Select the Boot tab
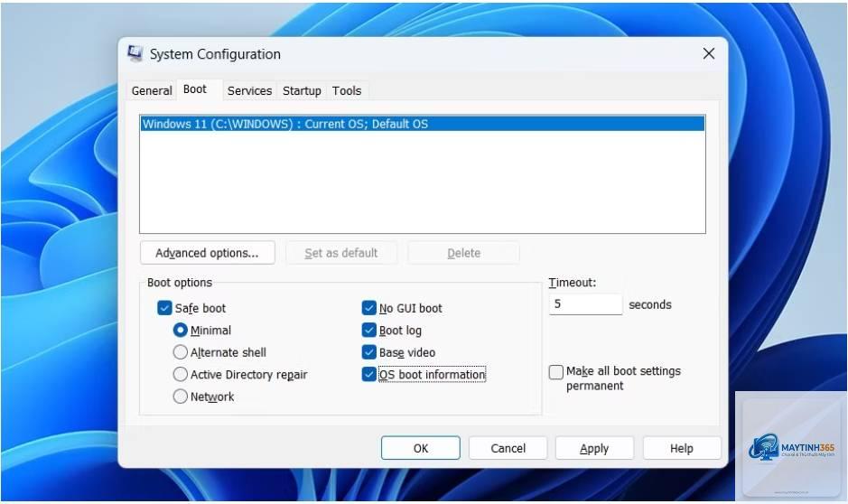The image size is (848, 504). 195,89
